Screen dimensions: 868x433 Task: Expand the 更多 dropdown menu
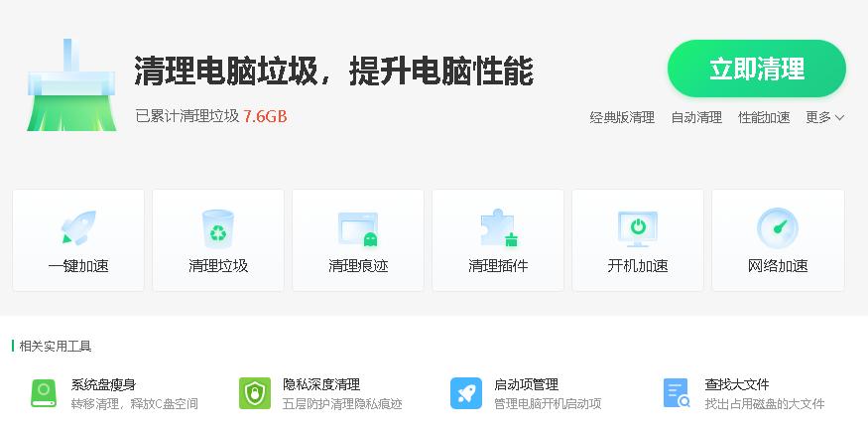(x=824, y=117)
